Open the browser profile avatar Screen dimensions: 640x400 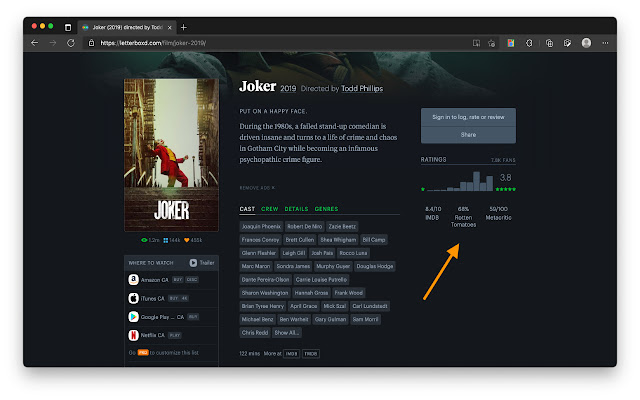click(x=587, y=43)
